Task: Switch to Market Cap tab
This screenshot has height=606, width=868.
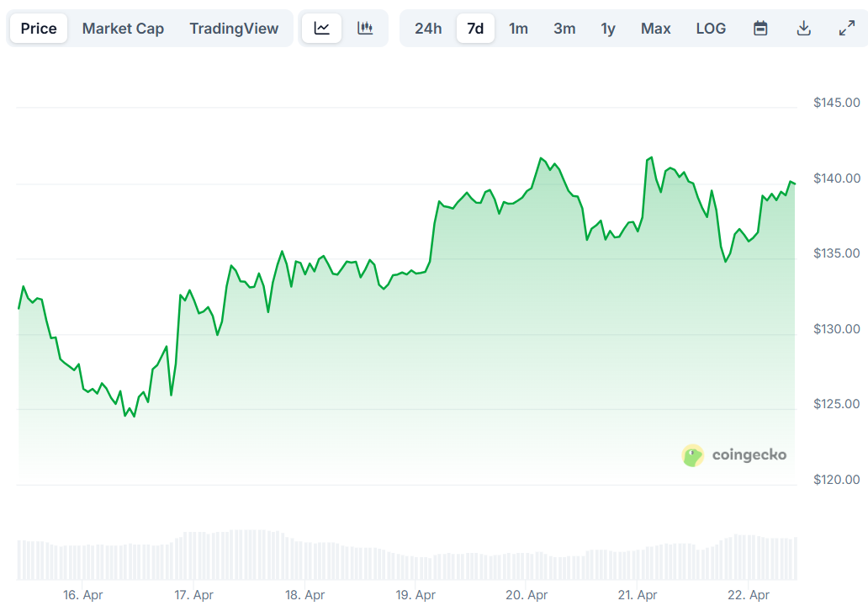Action: [123, 29]
